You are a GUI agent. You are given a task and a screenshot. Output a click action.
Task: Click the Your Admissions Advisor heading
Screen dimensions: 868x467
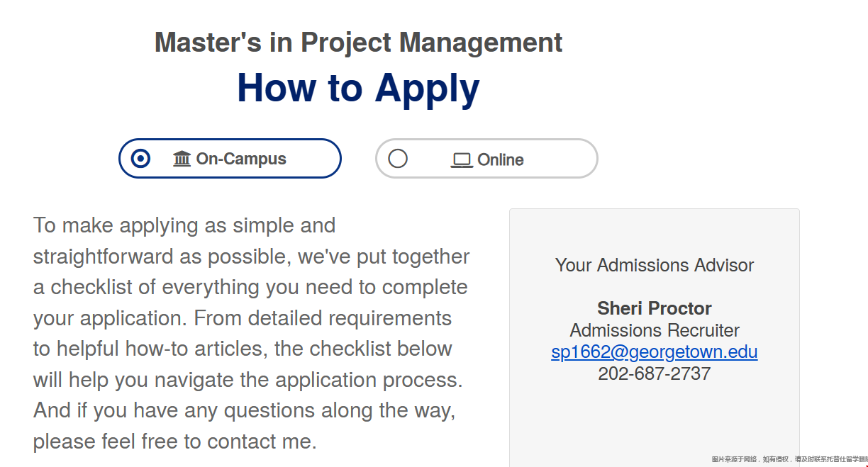click(x=654, y=265)
